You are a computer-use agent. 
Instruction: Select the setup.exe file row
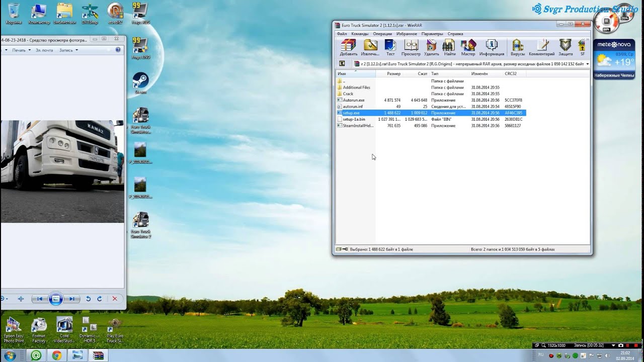coord(431,113)
